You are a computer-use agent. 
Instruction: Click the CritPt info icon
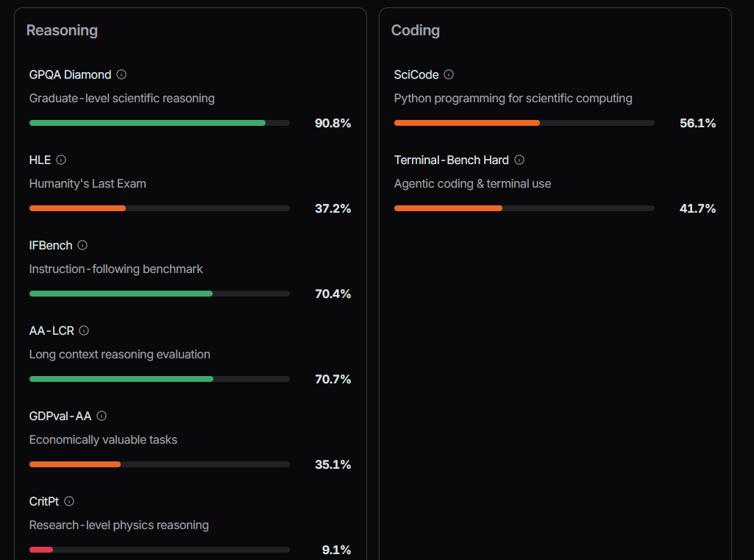click(69, 501)
